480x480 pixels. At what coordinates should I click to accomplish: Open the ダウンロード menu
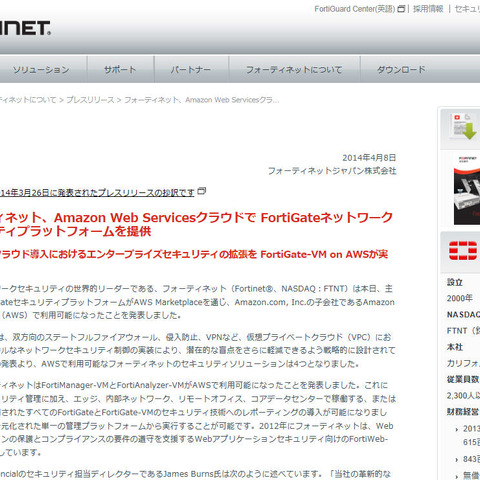pyautogui.click(x=401, y=70)
